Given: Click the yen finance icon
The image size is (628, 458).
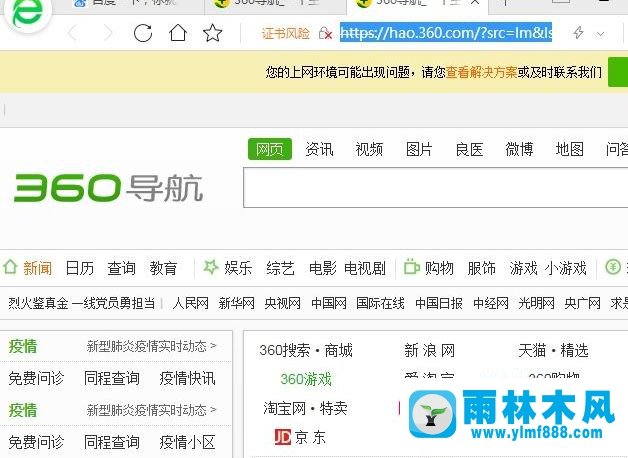Looking at the screenshot, I should pos(613,267).
